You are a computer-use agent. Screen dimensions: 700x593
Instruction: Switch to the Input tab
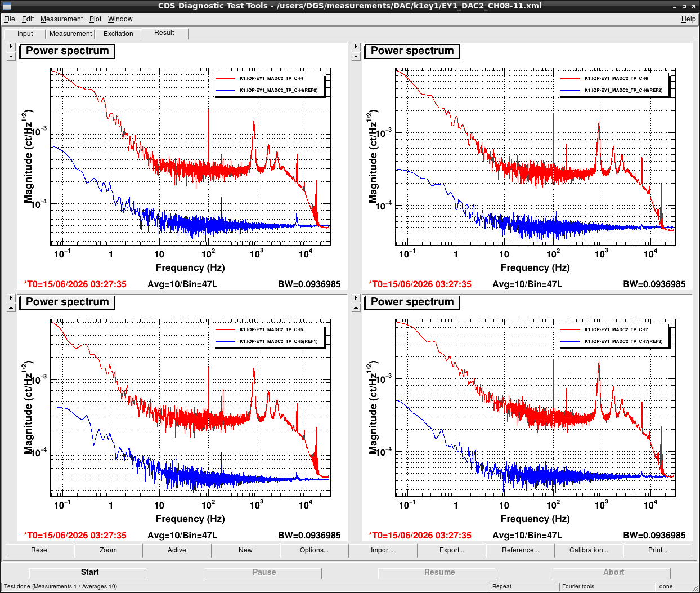(25, 34)
